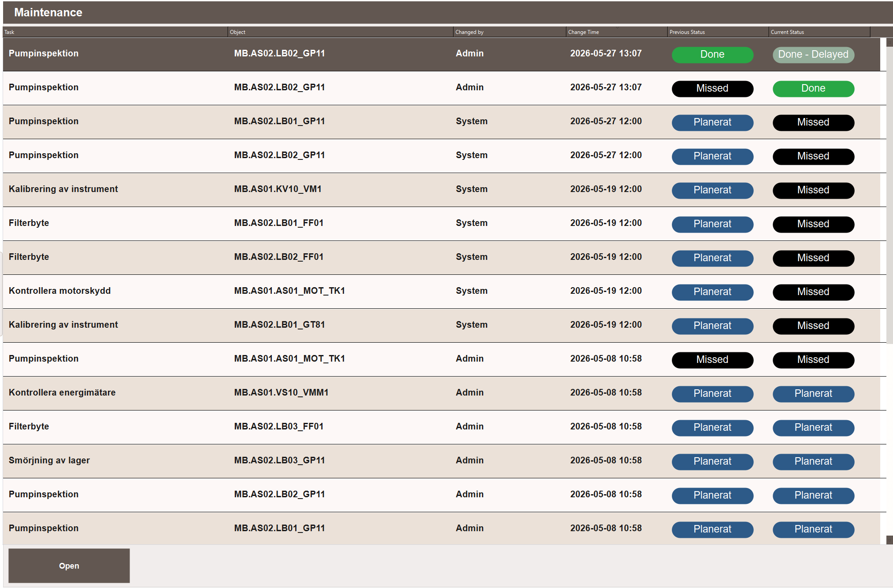Viewport: 893px width, 588px height.
Task: Click System in the KV10_VM1 row
Action: point(471,189)
